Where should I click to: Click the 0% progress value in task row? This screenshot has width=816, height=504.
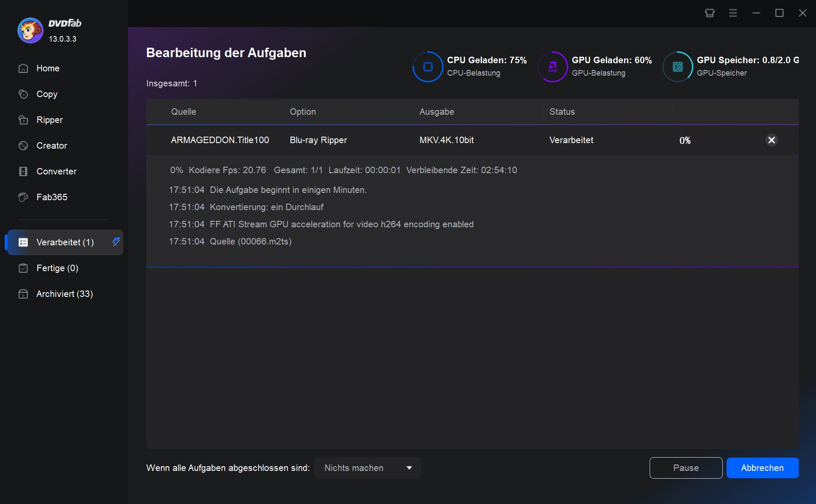pyautogui.click(x=685, y=141)
